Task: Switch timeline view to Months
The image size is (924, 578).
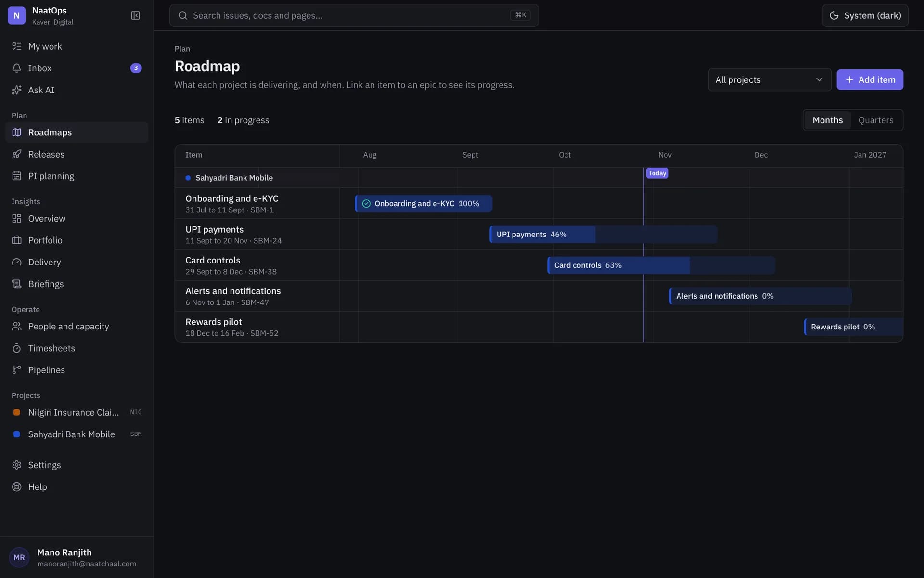Action: pos(827,120)
